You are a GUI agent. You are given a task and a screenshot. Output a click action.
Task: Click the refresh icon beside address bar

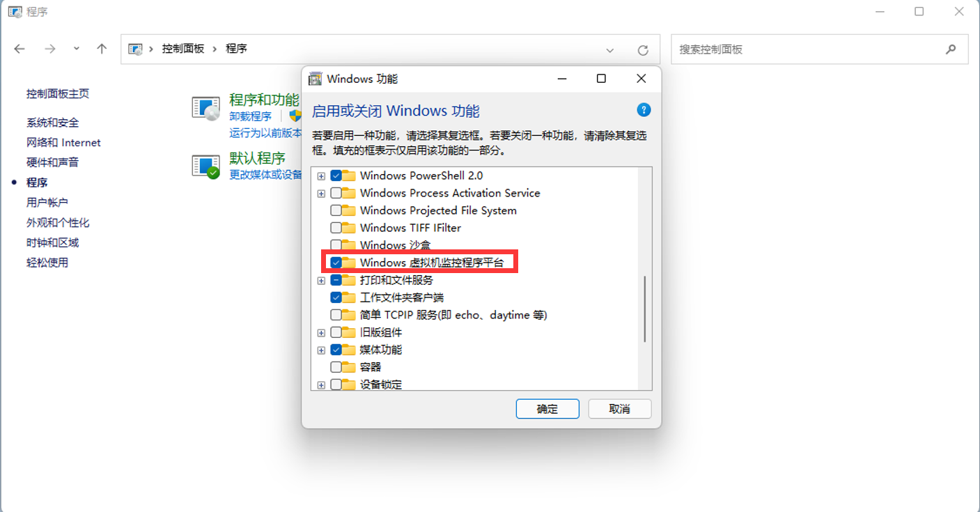pyautogui.click(x=643, y=50)
